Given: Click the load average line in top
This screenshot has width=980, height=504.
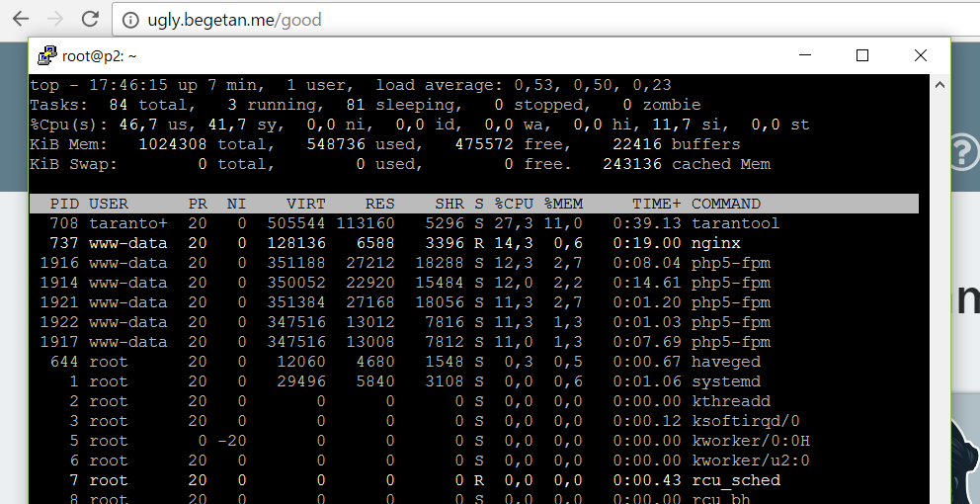Looking at the screenshot, I should tap(351, 85).
